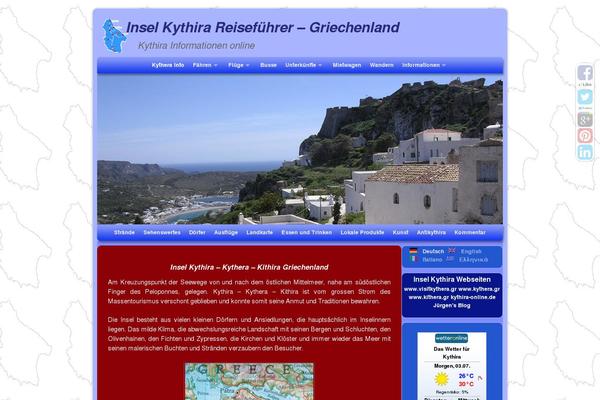This screenshot has width=600, height=400.
Task: Click the Insel Kythira Webseiten heading
Action: (x=452, y=279)
